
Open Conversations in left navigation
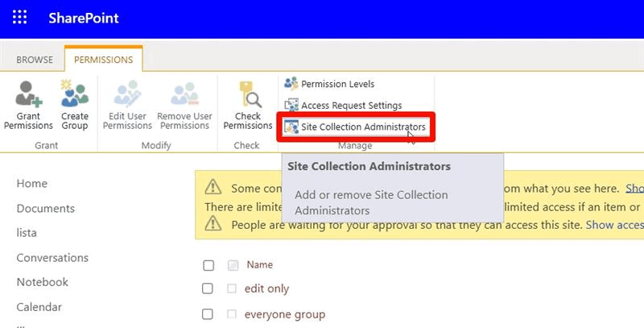(52, 258)
